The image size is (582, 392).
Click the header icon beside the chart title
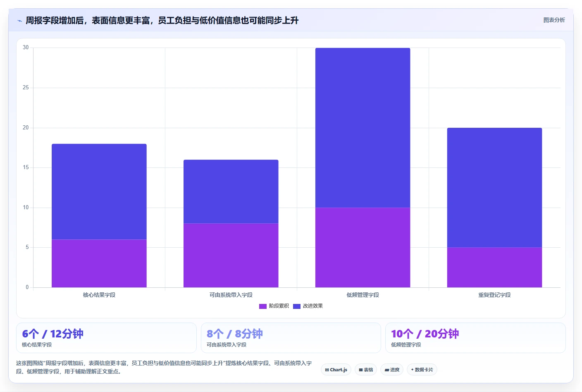19,21
